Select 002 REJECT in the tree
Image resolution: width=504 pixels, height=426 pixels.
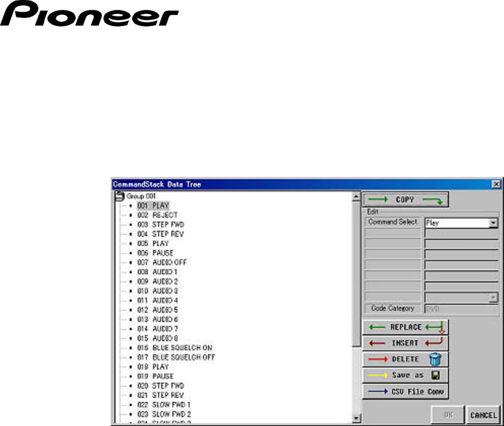[158, 215]
